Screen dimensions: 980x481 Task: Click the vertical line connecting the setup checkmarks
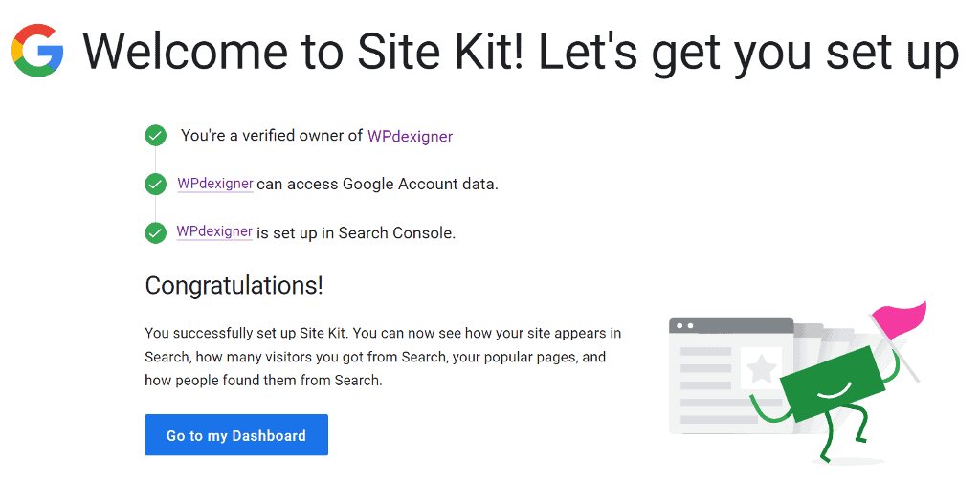(155, 208)
